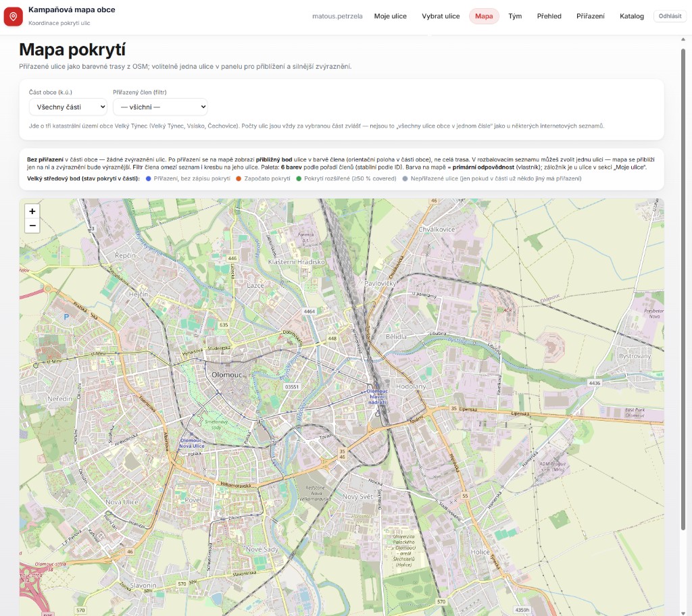This screenshot has height=616, width=692.
Task: Click the green 'Pokrytí rozšířené' legend dot
Action: [299, 178]
